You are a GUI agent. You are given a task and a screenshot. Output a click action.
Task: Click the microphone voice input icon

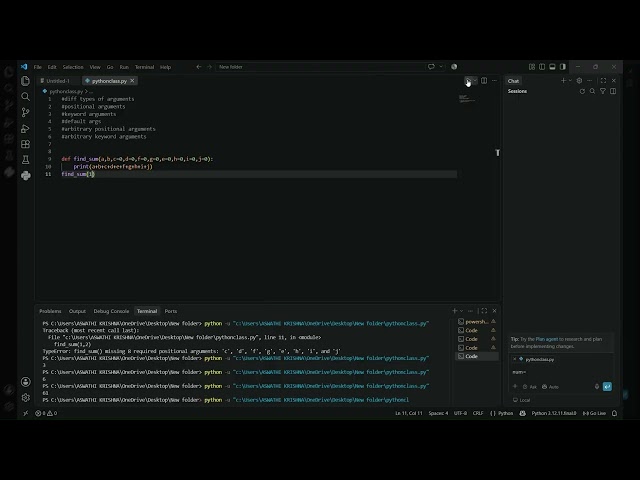[597, 387]
